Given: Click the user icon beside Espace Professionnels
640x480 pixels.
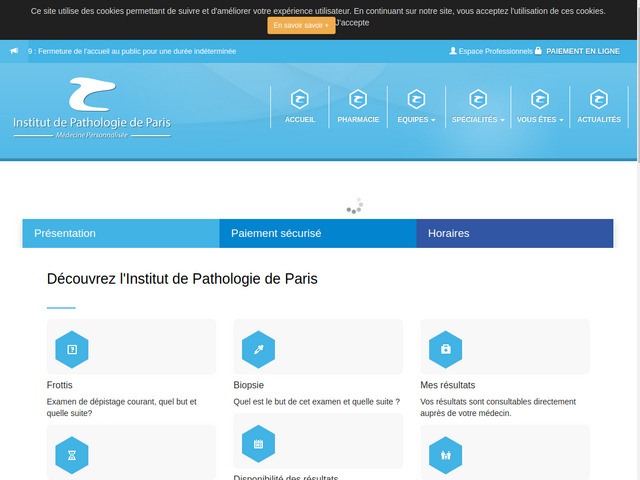Looking at the screenshot, I should [x=453, y=51].
